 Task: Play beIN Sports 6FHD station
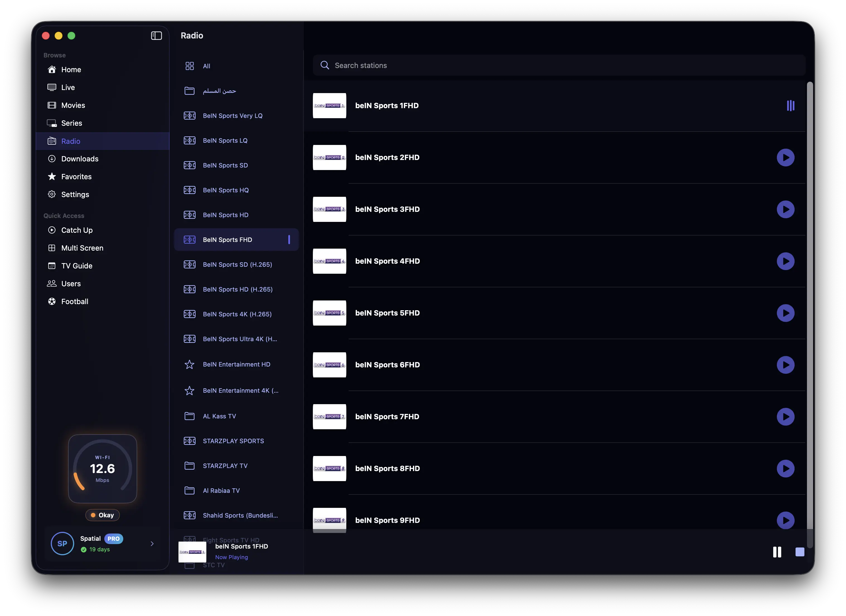[x=785, y=365]
